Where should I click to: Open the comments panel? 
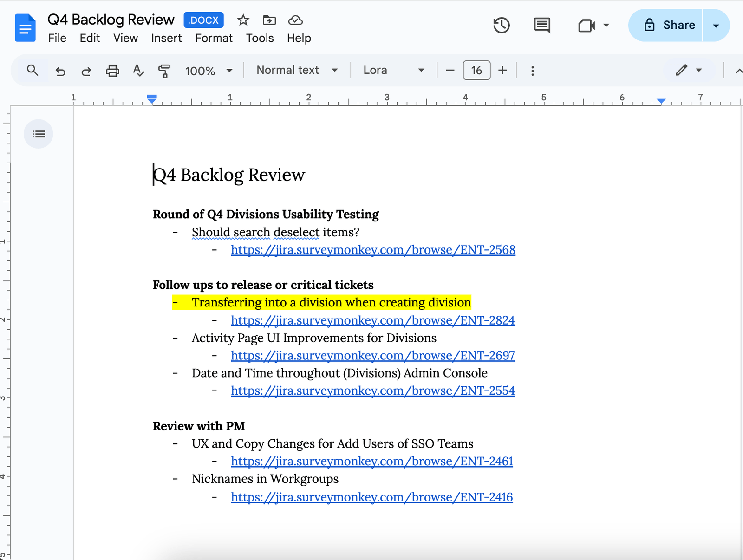(x=541, y=26)
